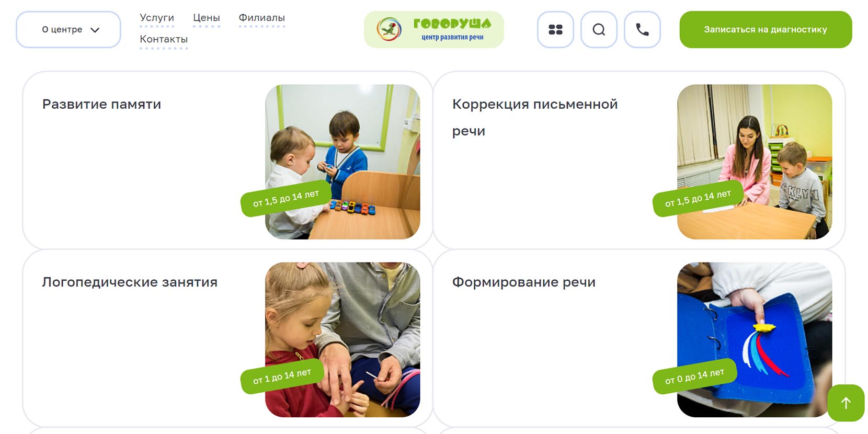Expand the О центре dropdown
Viewport: 868px width, 434px height.
[68, 30]
